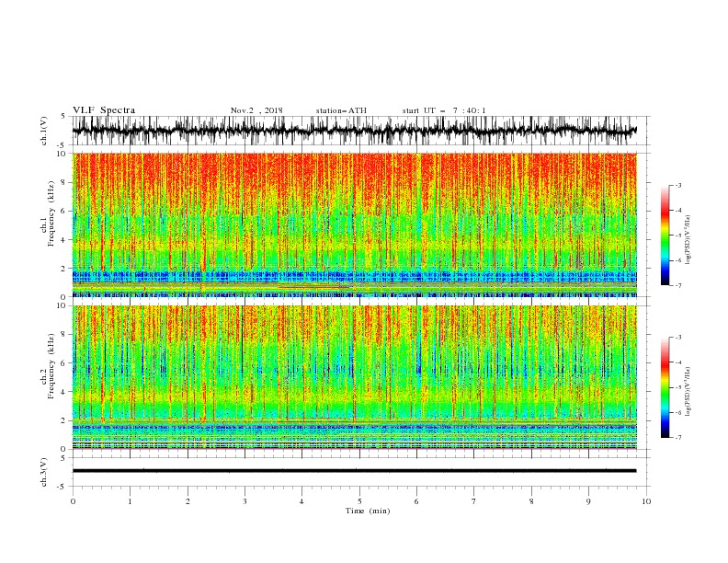This screenshot has width=728, height=563.
Task: Click the "-4" label on ch.2 color bar
Action: pyautogui.click(x=677, y=362)
